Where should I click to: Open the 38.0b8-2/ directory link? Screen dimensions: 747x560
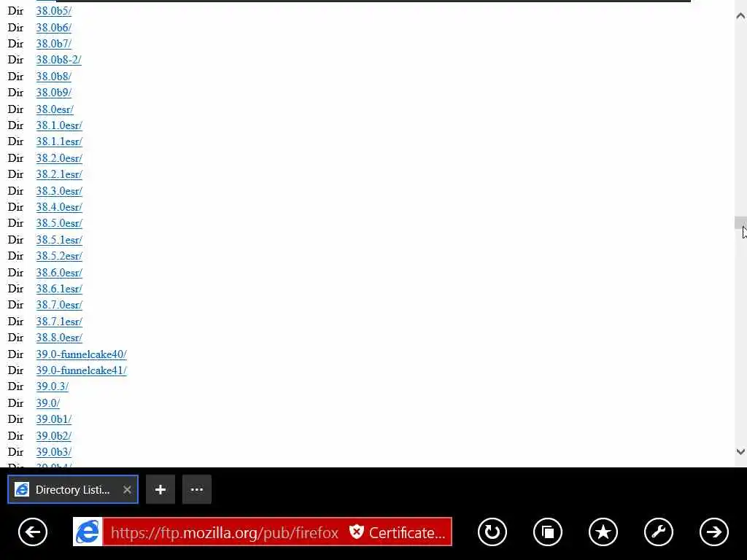click(x=58, y=60)
